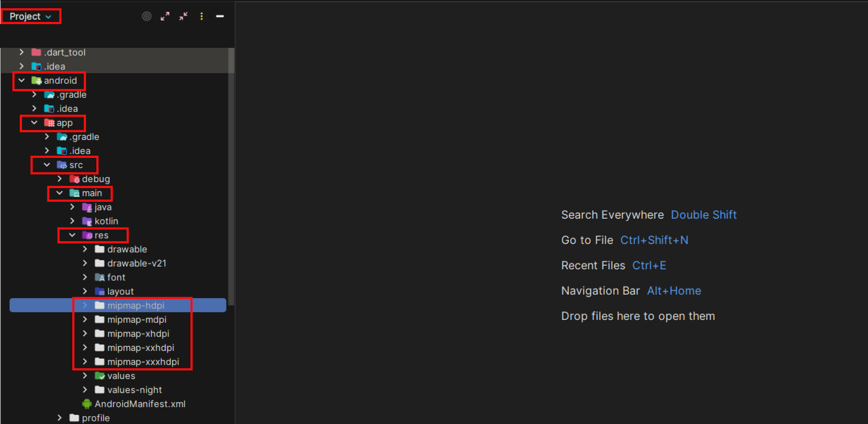Screen dimensions: 868x424
Task: Collapse the android folder chevron
Action: click(22, 80)
